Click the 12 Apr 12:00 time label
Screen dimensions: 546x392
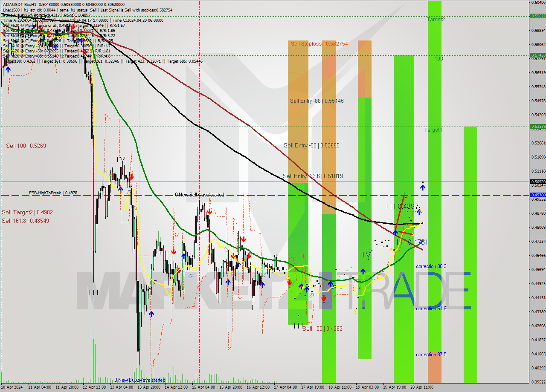tap(94, 387)
